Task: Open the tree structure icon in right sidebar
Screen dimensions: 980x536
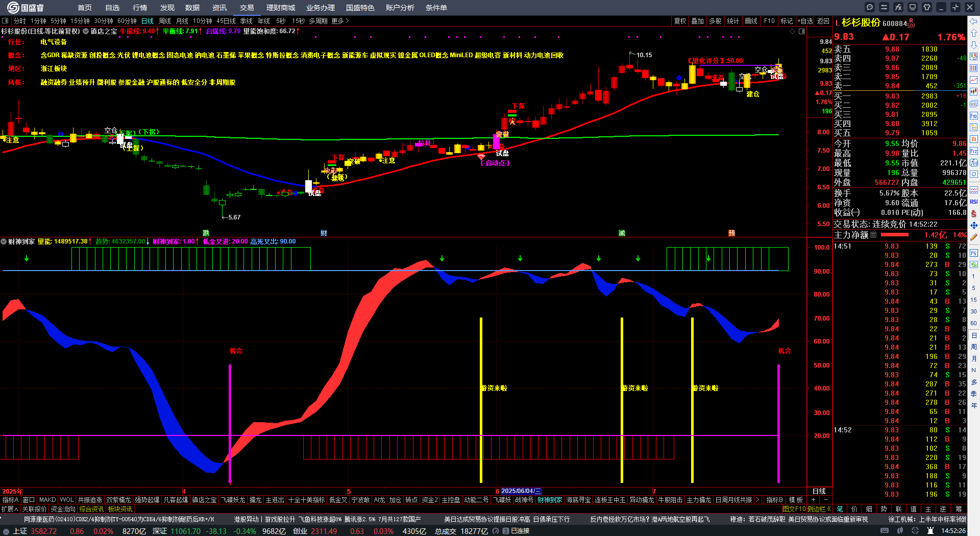Action: coord(974,127)
